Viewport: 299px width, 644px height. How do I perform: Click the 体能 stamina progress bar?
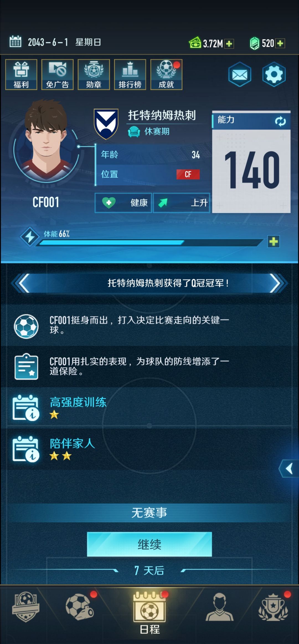(151, 243)
